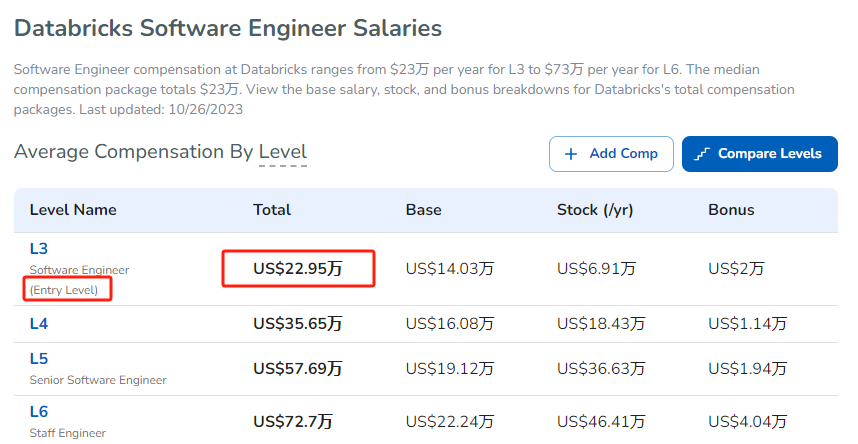
Task: Click the dotted-underlined Level word in heading
Action: pos(283,152)
